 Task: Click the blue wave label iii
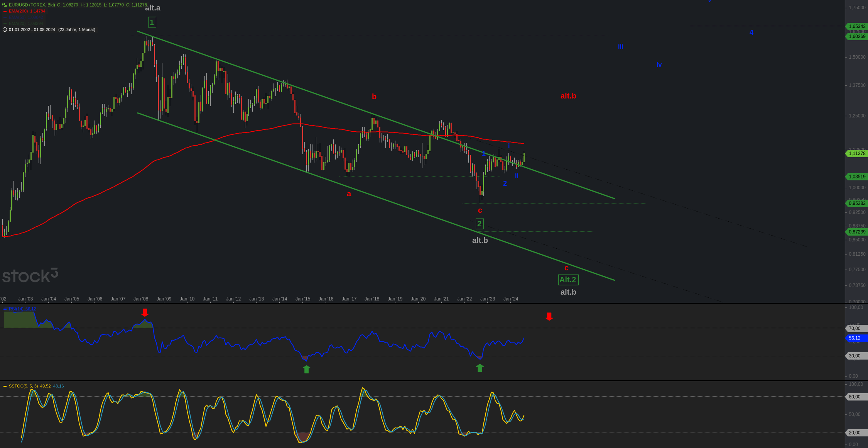[x=620, y=46]
